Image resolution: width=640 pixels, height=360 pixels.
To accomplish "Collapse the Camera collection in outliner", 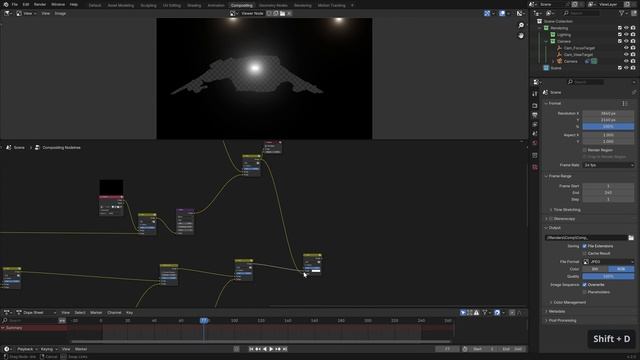I will click(546, 41).
